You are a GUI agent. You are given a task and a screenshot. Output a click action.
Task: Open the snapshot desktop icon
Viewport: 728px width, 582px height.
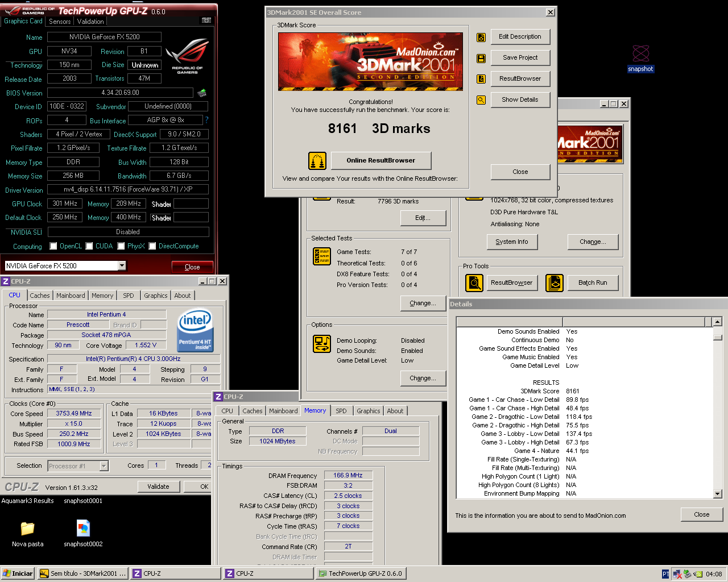pyautogui.click(x=641, y=59)
